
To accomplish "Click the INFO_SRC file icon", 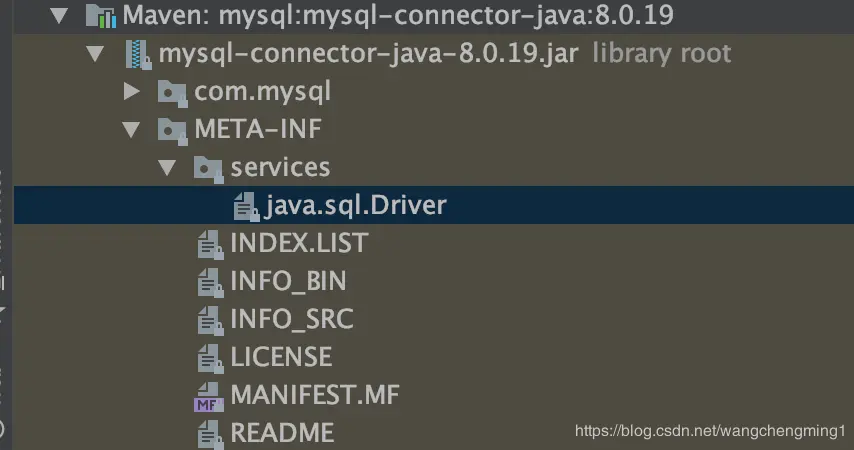I will (x=210, y=321).
